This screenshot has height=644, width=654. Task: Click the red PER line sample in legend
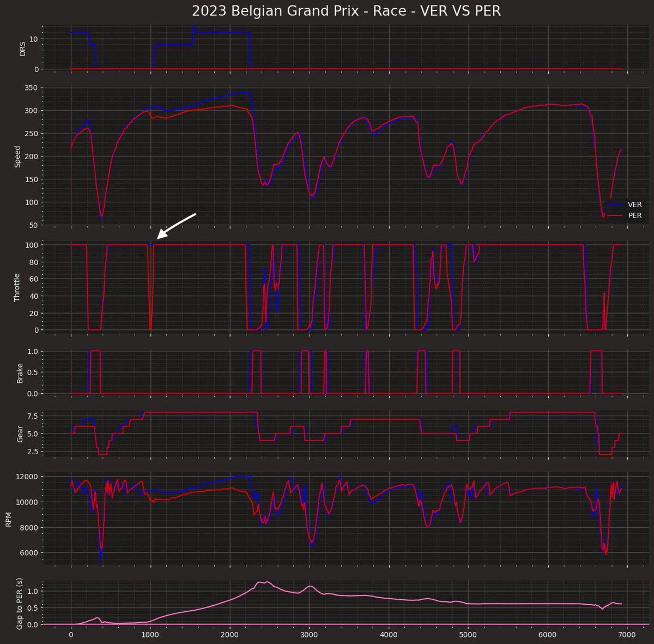point(615,215)
